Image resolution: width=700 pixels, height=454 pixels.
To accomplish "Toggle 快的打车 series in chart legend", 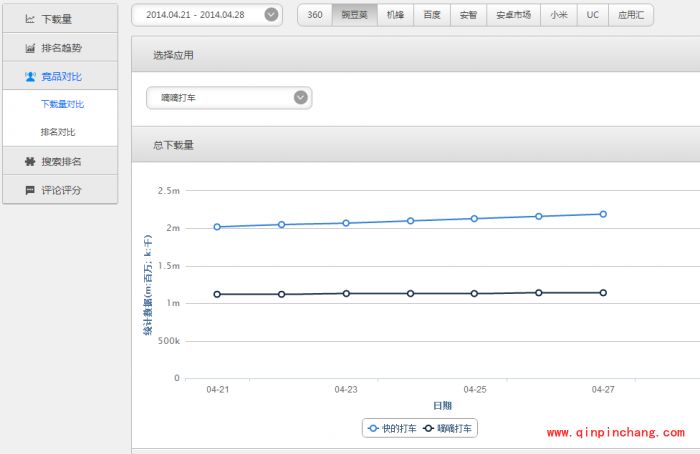I will tap(392, 429).
